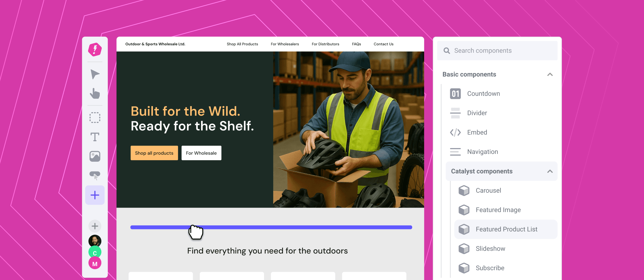
Task: Click the Ready for the Shelf heading
Action: click(192, 126)
